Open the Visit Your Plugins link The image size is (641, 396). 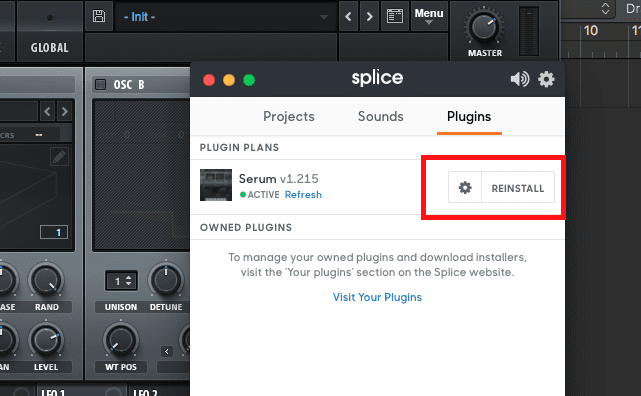pos(377,297)
